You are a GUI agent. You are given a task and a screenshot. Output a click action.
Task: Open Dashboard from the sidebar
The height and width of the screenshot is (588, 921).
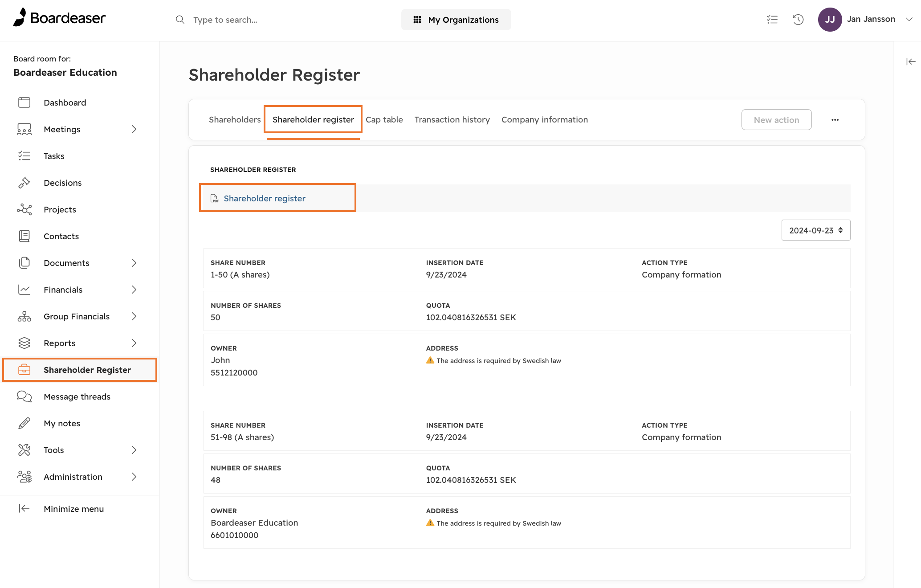[65, 102]
